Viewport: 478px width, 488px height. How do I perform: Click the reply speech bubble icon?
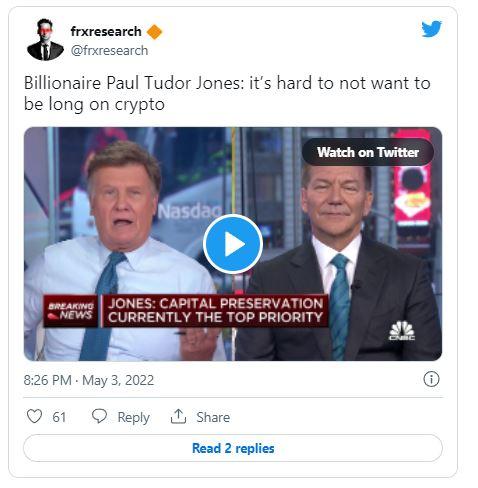point(99,416)
